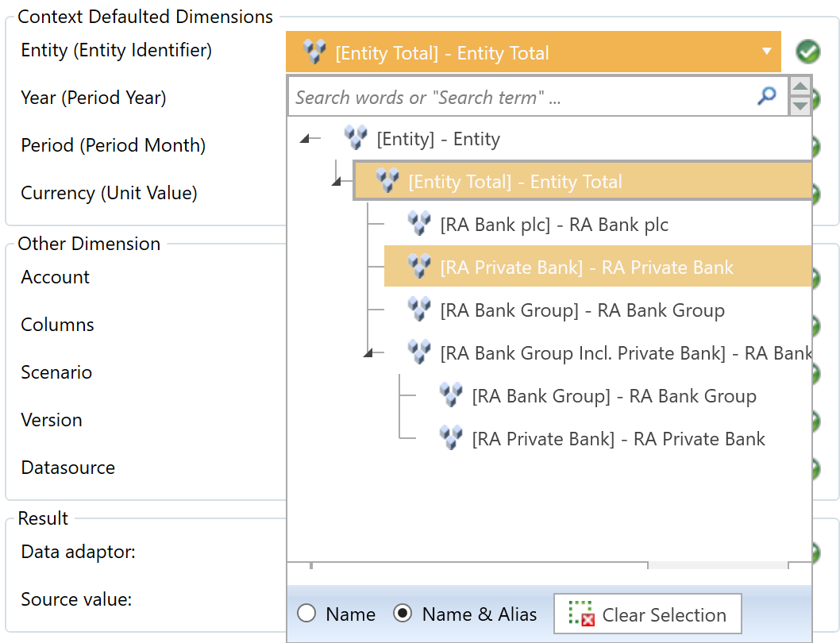Collapse the Entity Total tree node

(337, 182)
